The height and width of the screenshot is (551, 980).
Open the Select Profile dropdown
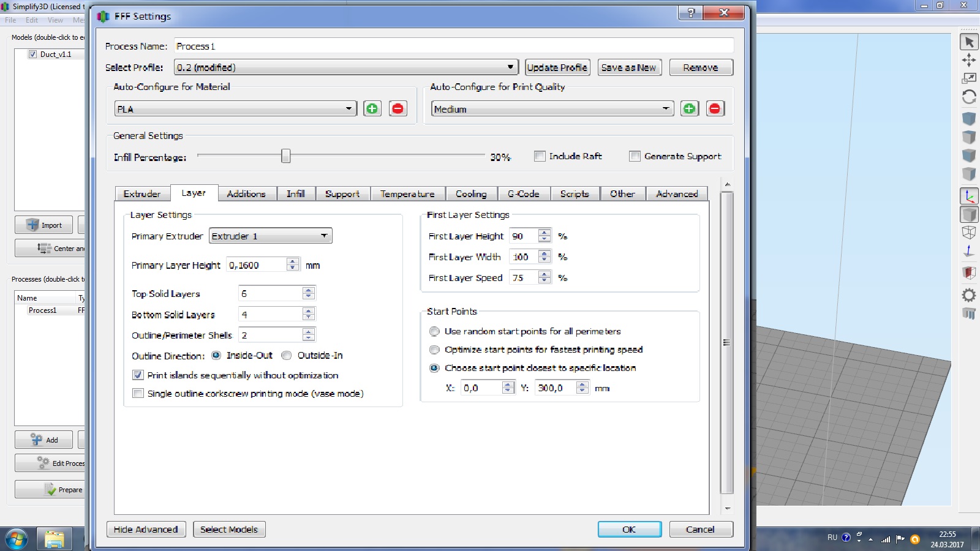[346, 67]
